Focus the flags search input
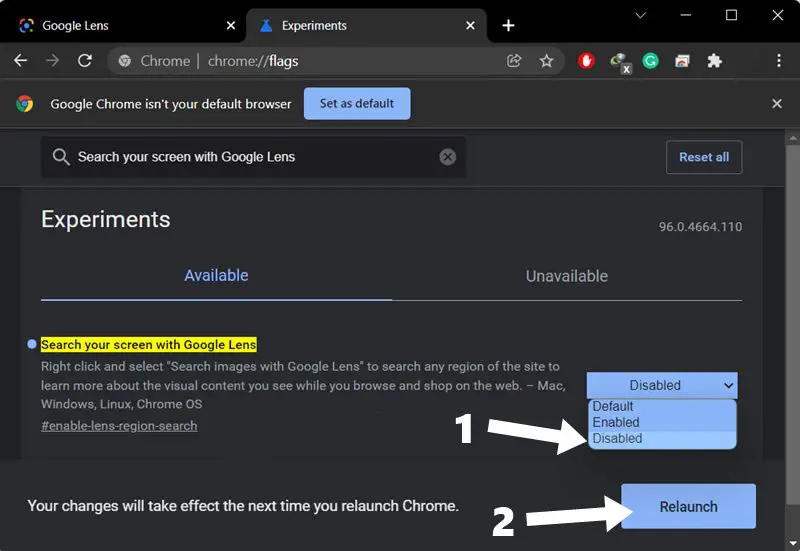800x551 pixels. [254, 157]
